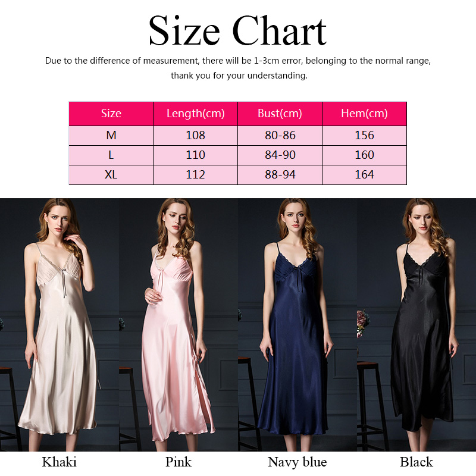Open the khaki nightgown photo
This screenshot has width=476, height=476.
click(59, 324)
